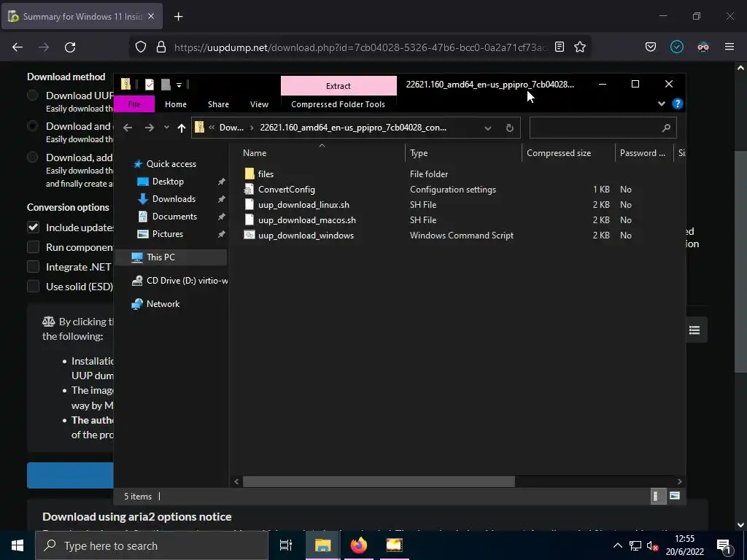Enable the Run component cleanup checkbox
The image size is (747, 560).
tap(33, 247)
